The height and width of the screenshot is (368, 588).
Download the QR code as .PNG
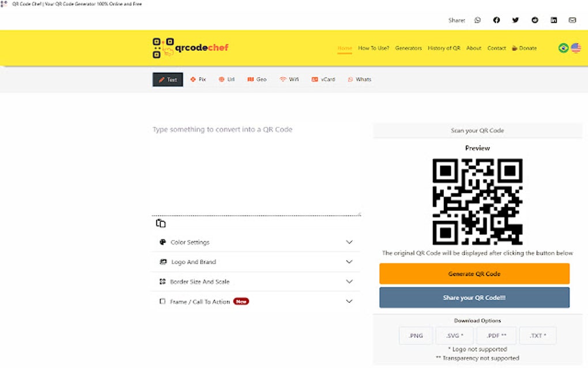point(415,335)
